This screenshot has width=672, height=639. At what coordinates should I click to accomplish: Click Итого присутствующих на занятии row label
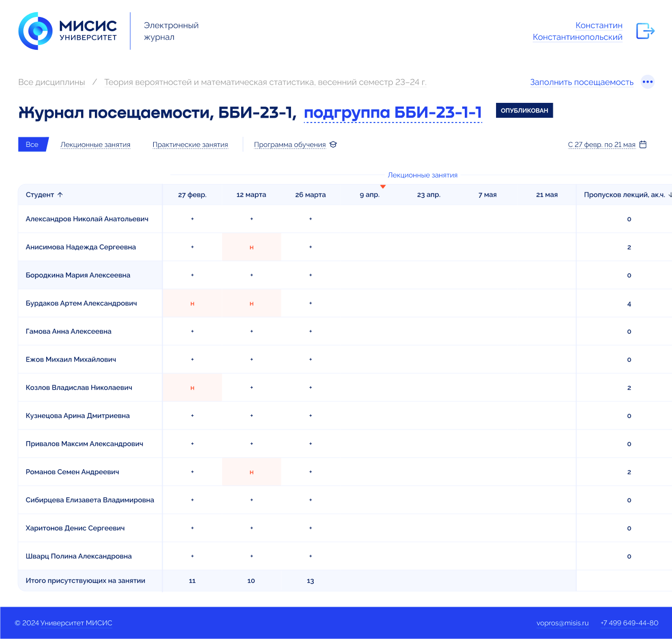(x=85, y=581)
